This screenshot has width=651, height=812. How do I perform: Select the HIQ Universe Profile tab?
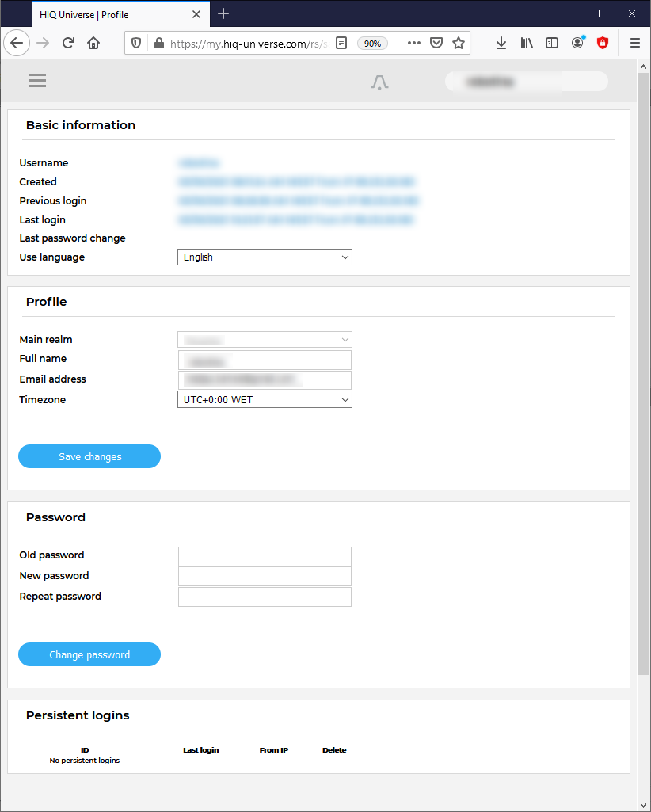[112, 13]
